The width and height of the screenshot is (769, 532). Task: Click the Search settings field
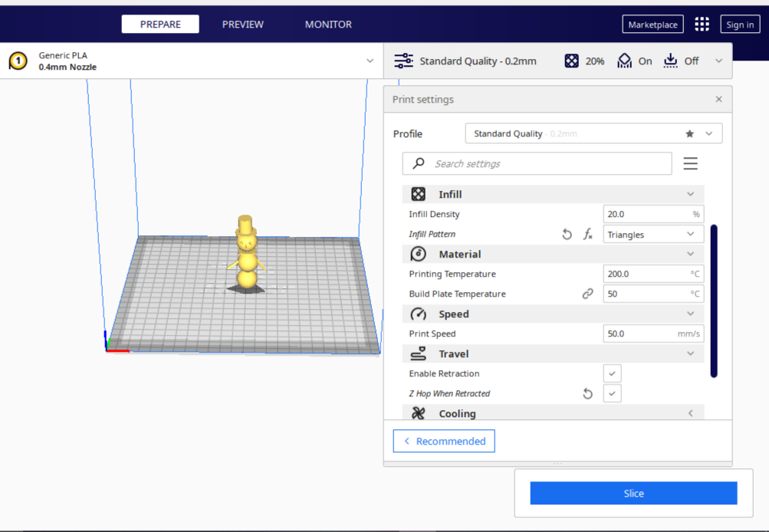click(537, 163)
